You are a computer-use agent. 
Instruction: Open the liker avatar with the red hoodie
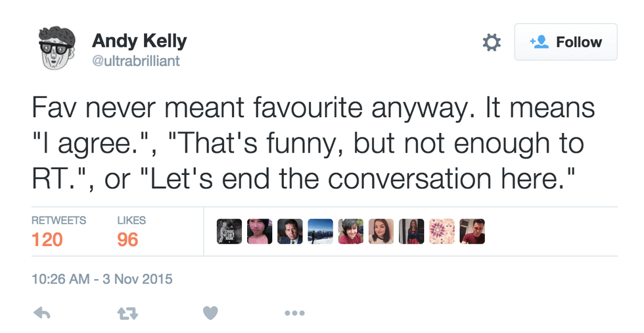351,232
